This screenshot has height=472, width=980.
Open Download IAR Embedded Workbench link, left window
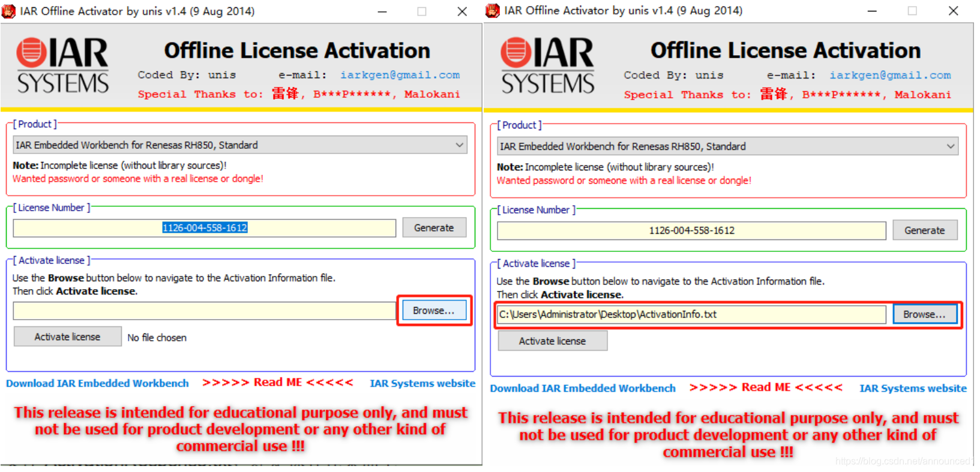tap(97, 383)
